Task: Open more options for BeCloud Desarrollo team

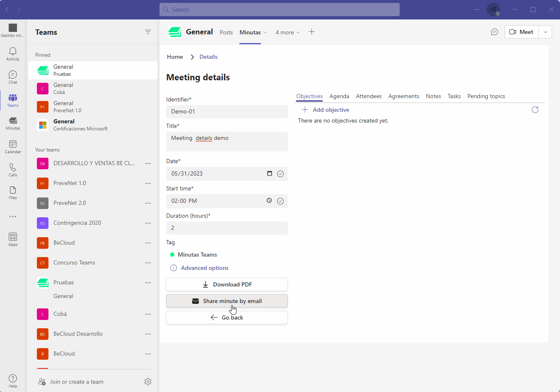Action: [148, 334]
